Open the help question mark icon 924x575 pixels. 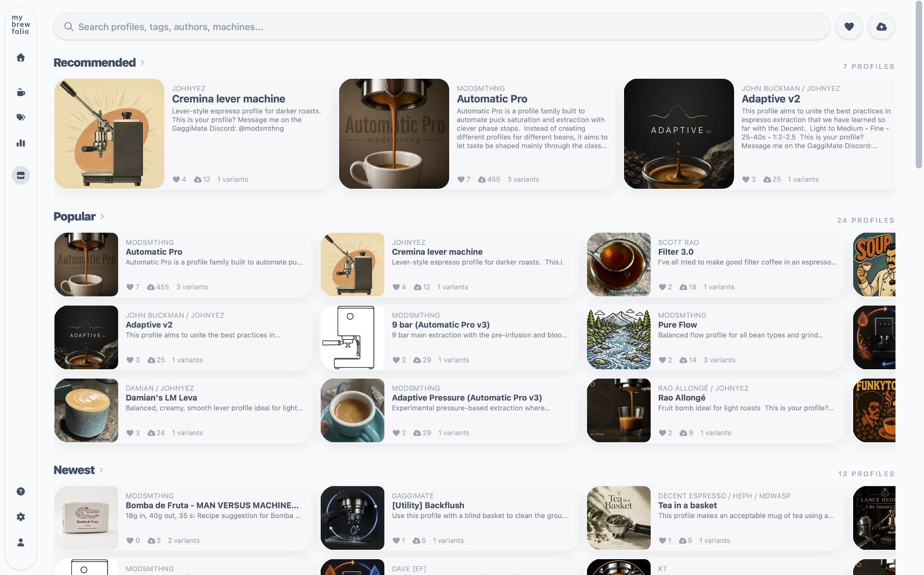(21, 491)
